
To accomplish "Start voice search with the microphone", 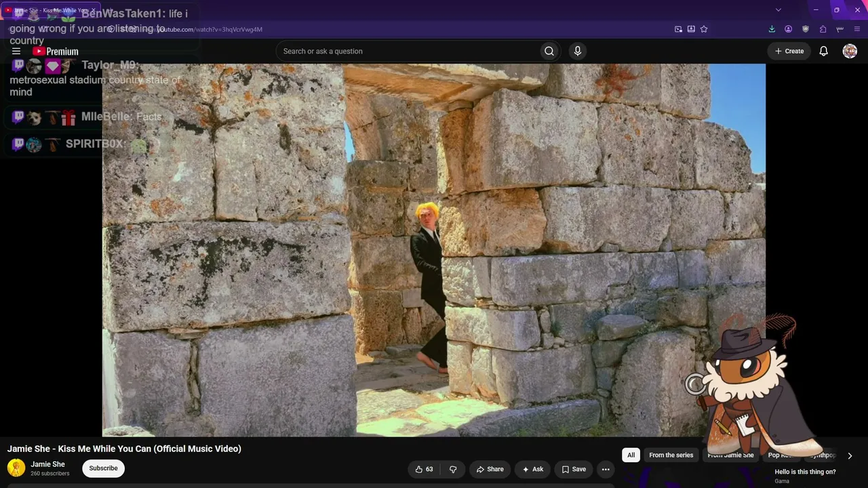I will pyautogui.click(x=578, y=51).
